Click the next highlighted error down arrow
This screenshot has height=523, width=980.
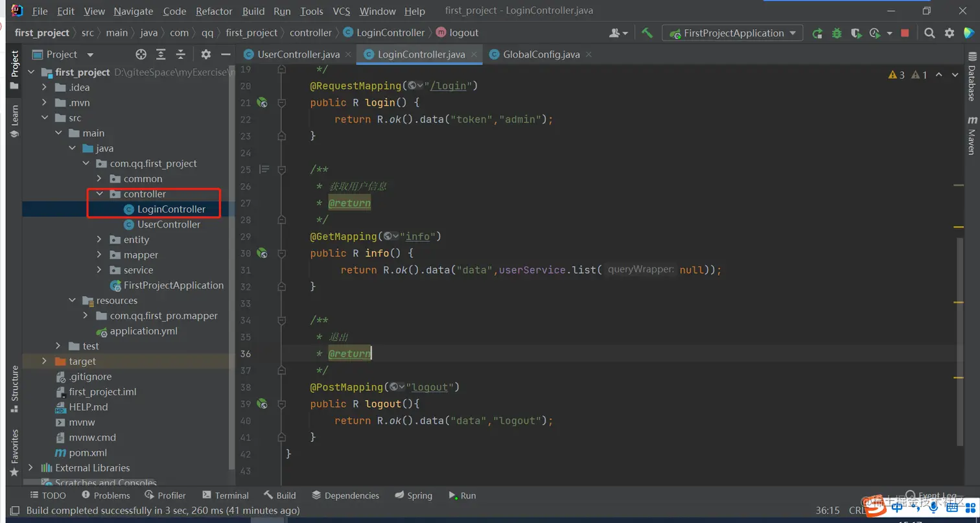[955, 75]
